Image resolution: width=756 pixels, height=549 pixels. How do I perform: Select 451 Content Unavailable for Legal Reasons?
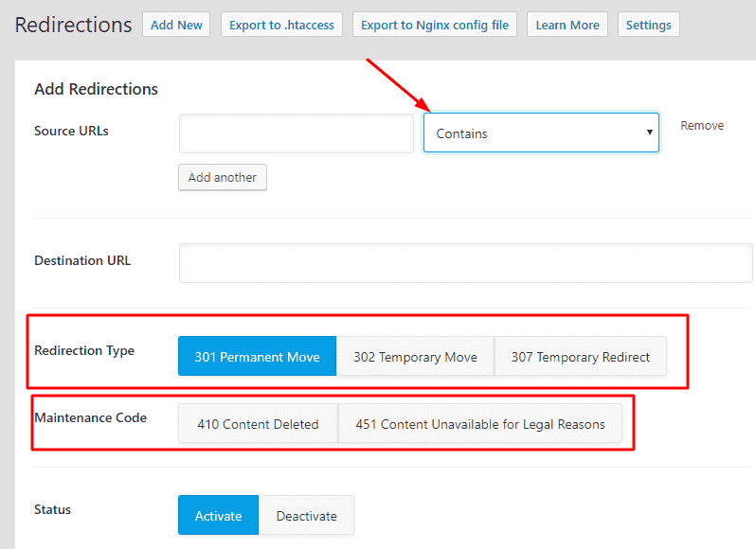[479, 424]
